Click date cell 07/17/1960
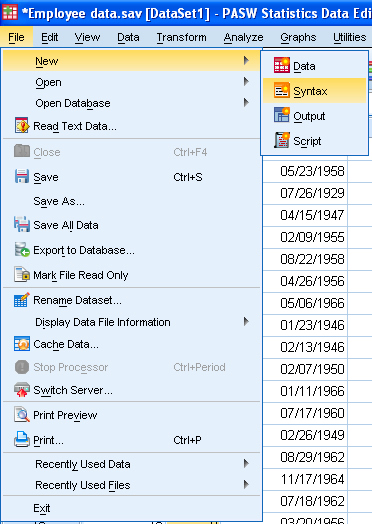 coord(305,413)
